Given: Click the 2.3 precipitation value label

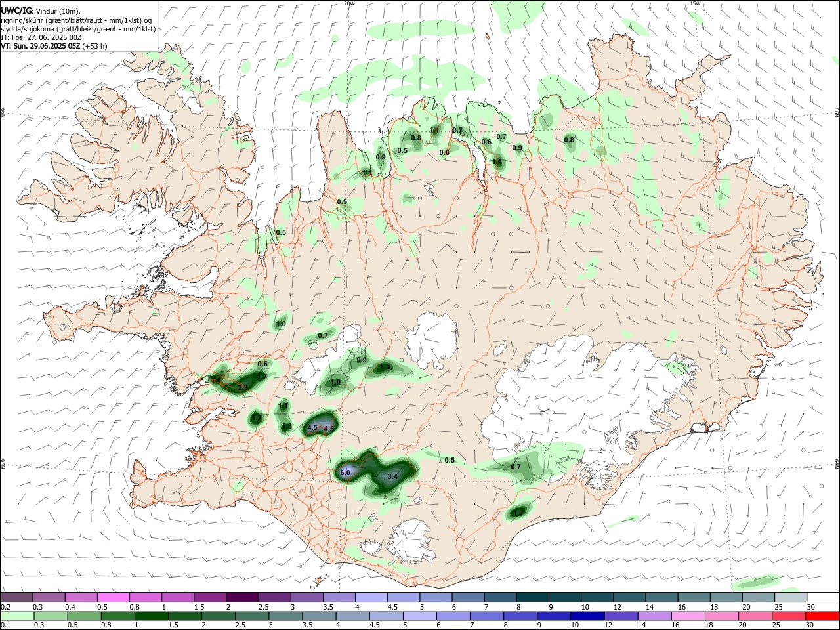Looking at the screenshot, I should click(243, 388).
